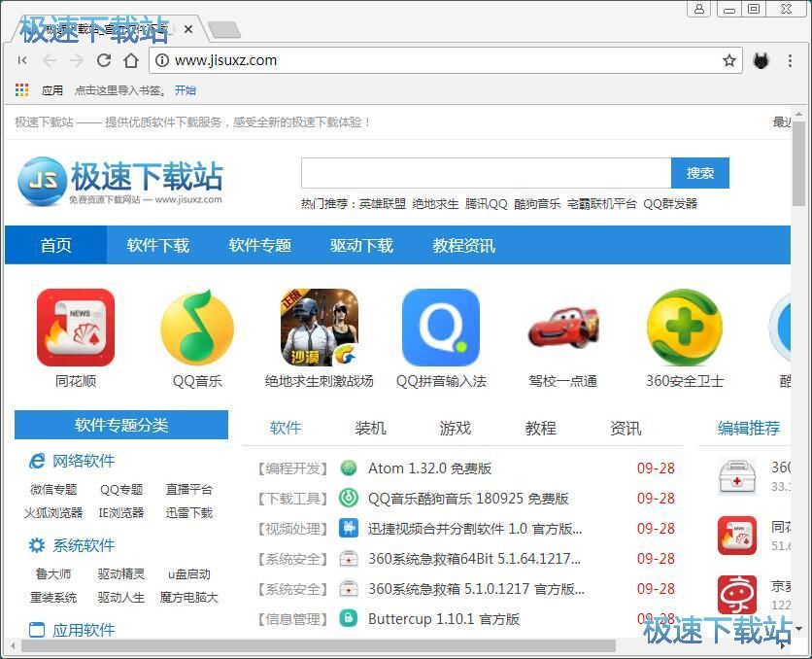This screenshot has height=659, width=812.
Task: Click the address bar URL www.jisuxz.com
Action: coord(225,60)
